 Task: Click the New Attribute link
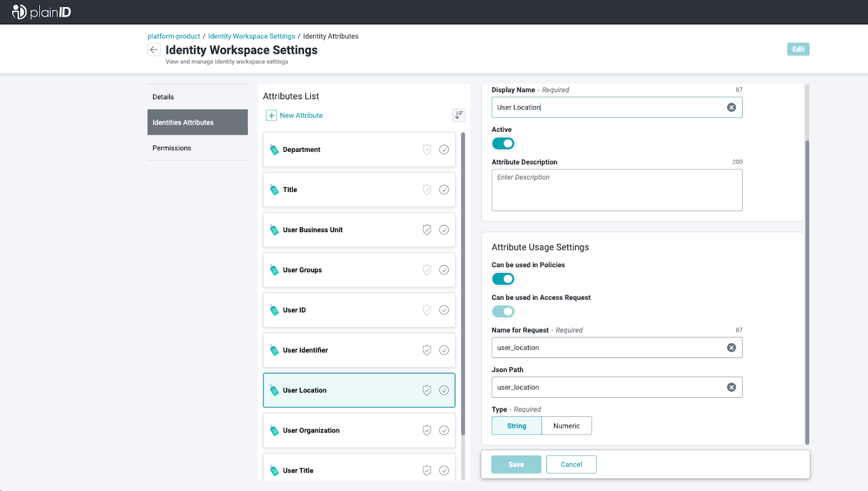(301, 116)
